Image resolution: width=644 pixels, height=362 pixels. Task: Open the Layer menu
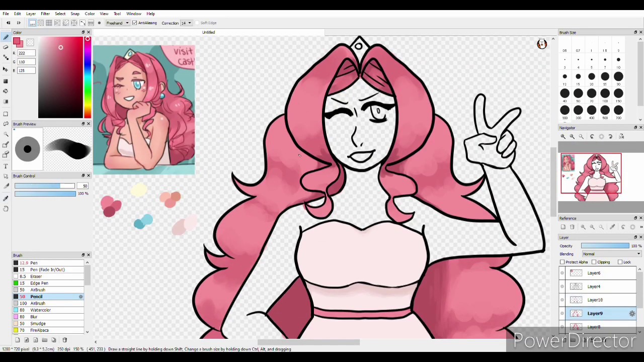31,14
